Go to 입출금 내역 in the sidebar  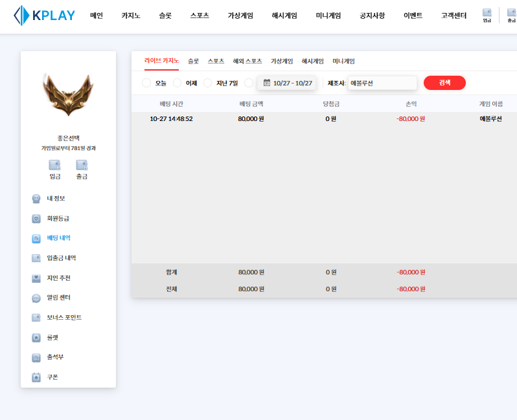[x=61, y=258]
